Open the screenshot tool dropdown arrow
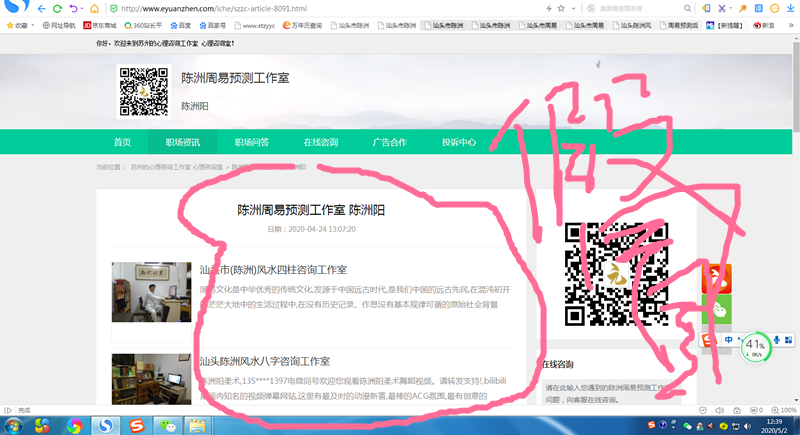This screenshot has width=800, height=435. pyautogui.click(x=730, y=9)
